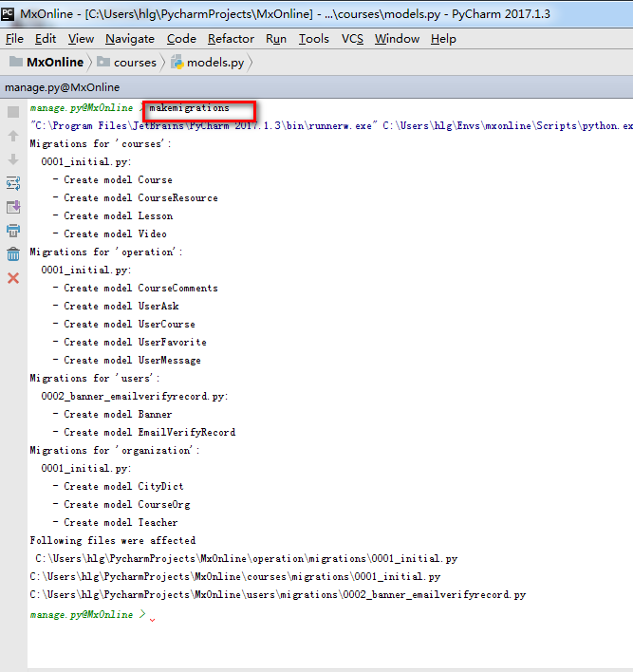Click "Following files were affected" line
Viewport: 633px width, 672px height.
[x=113, y=540]
